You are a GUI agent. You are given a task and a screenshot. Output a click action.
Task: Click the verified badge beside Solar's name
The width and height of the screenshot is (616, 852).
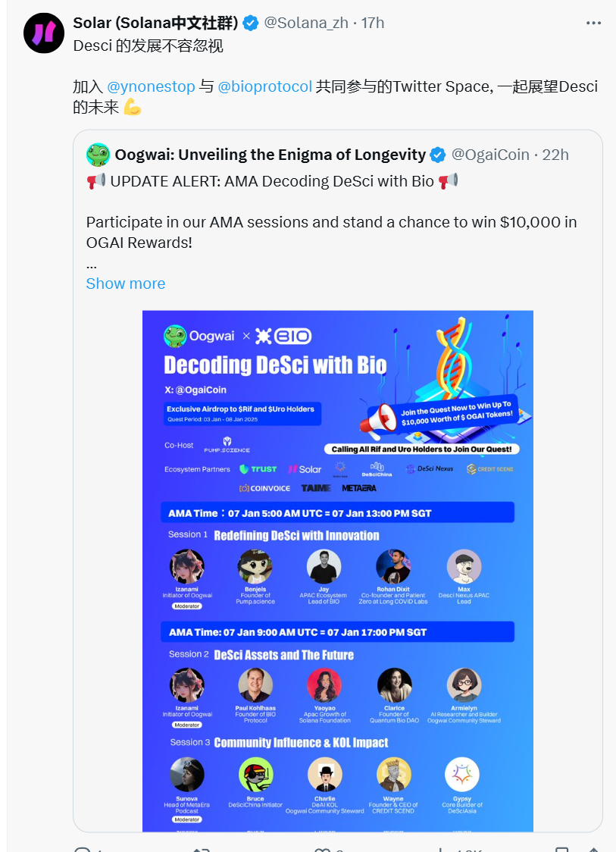(251, 23)
